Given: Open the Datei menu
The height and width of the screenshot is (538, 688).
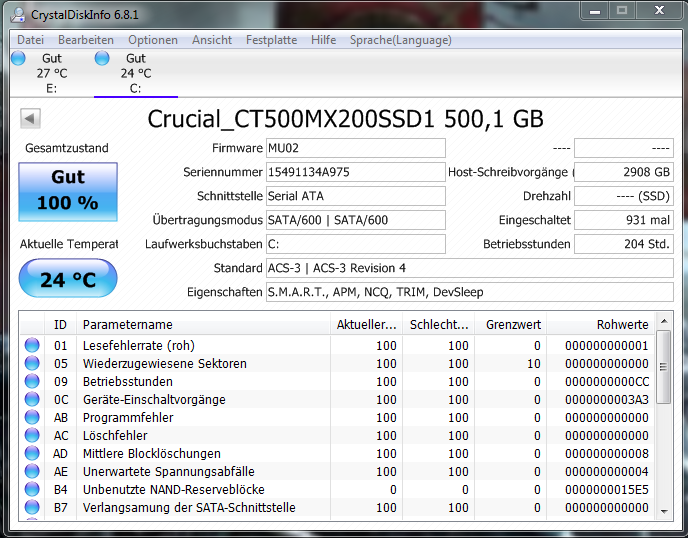Looking at the screenshot, I should coord(30,40).
